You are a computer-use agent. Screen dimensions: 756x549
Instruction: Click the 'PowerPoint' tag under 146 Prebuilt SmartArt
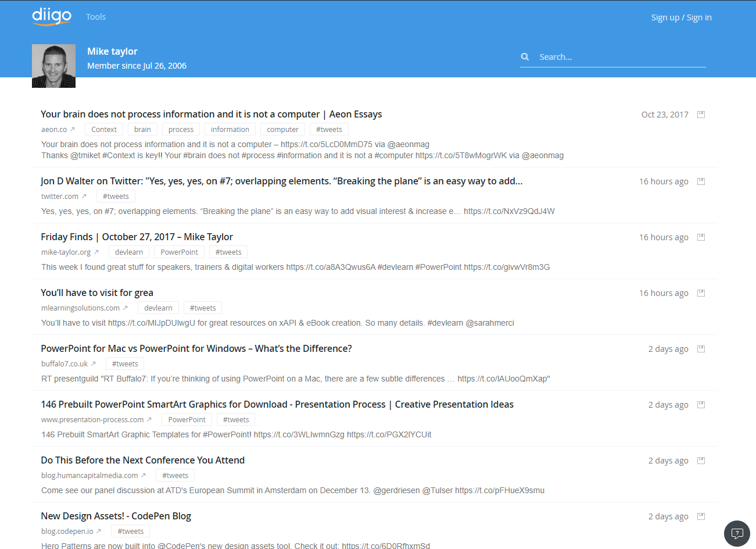point(187,420)
